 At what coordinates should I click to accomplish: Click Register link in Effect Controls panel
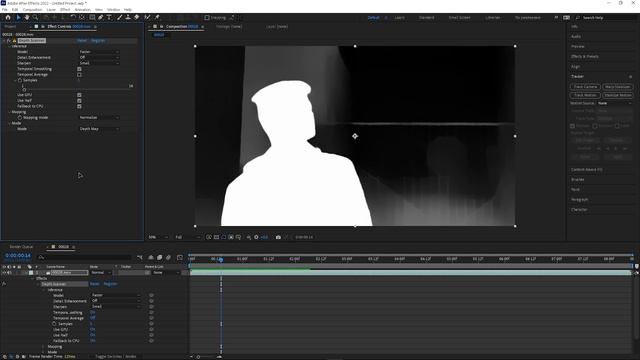pyautogui.click(x=98, y=41)
